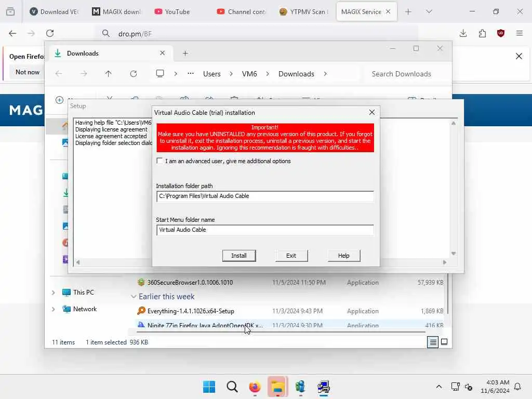Select Network in navigation pane
The image size is (532, 399).
coord(85,309)
